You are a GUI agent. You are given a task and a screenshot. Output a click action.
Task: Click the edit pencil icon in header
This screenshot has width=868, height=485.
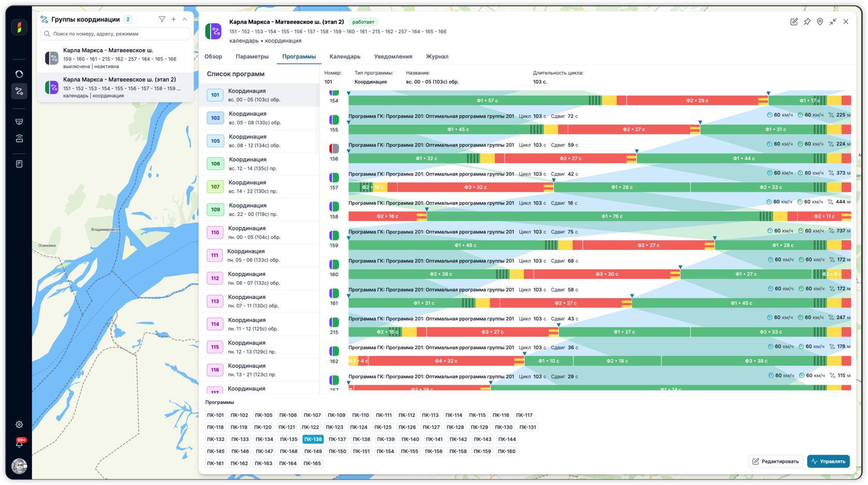(x=794, y=22)
